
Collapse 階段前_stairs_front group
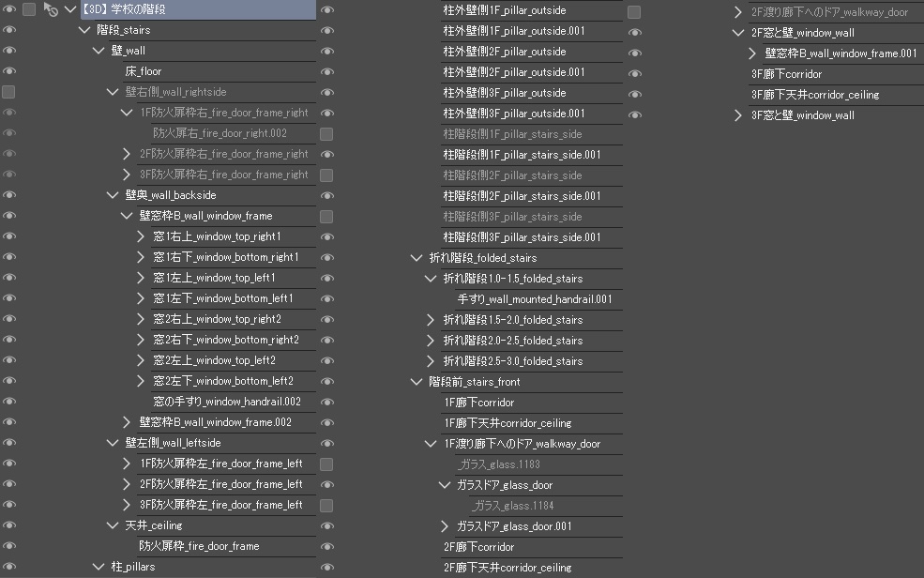pos(417,381)
